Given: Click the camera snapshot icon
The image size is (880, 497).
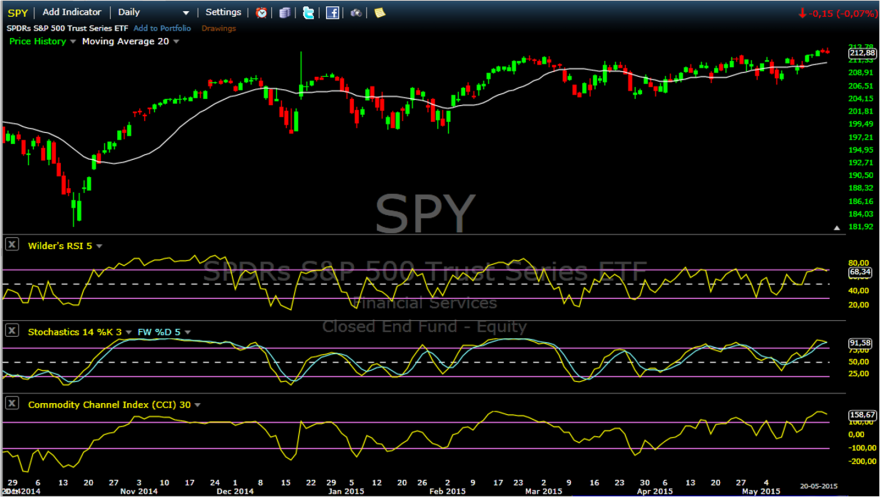Looking at the screenshot, I should (356, 12).
